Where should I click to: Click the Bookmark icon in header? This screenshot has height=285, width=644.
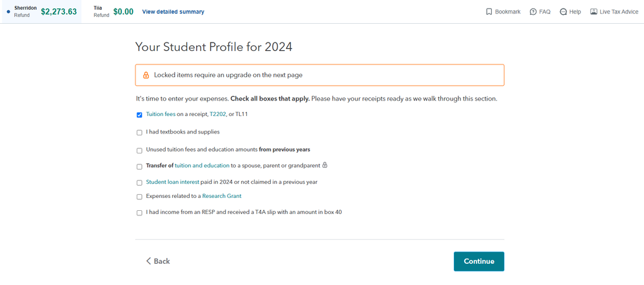coord(489,12)
